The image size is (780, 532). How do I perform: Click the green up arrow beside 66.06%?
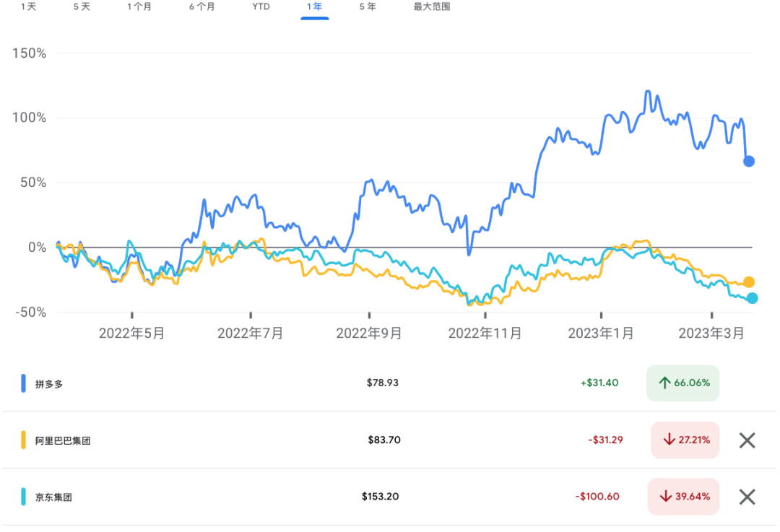[664, 383]
